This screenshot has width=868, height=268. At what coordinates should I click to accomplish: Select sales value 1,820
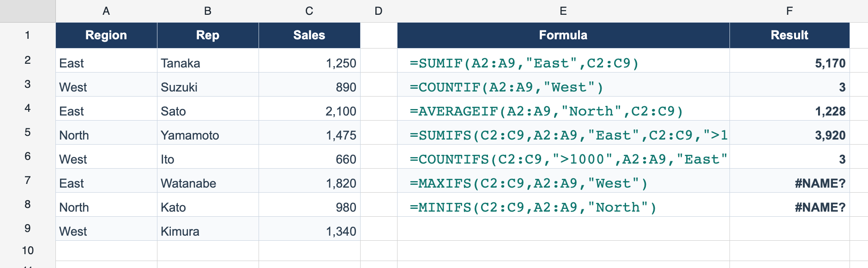pyautogui.click(x=309, y=181)
